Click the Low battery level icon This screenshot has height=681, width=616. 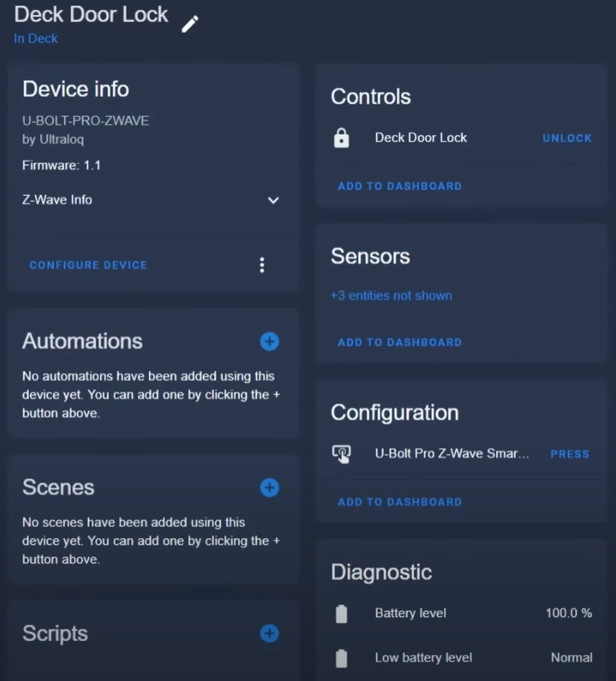click(x=341, y=658)
